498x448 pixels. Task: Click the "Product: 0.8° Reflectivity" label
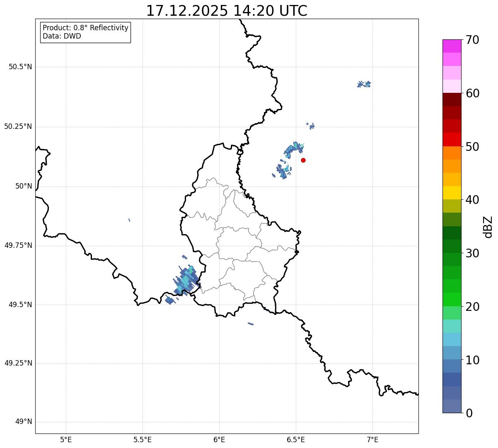click(x=86, y=28)
